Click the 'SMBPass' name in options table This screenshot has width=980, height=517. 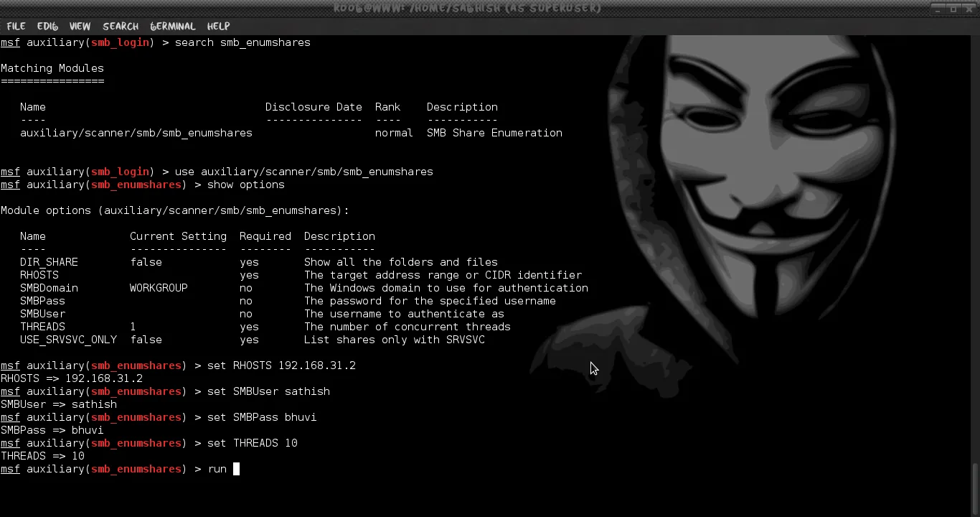pyautogui.click(x=42, y=301)
